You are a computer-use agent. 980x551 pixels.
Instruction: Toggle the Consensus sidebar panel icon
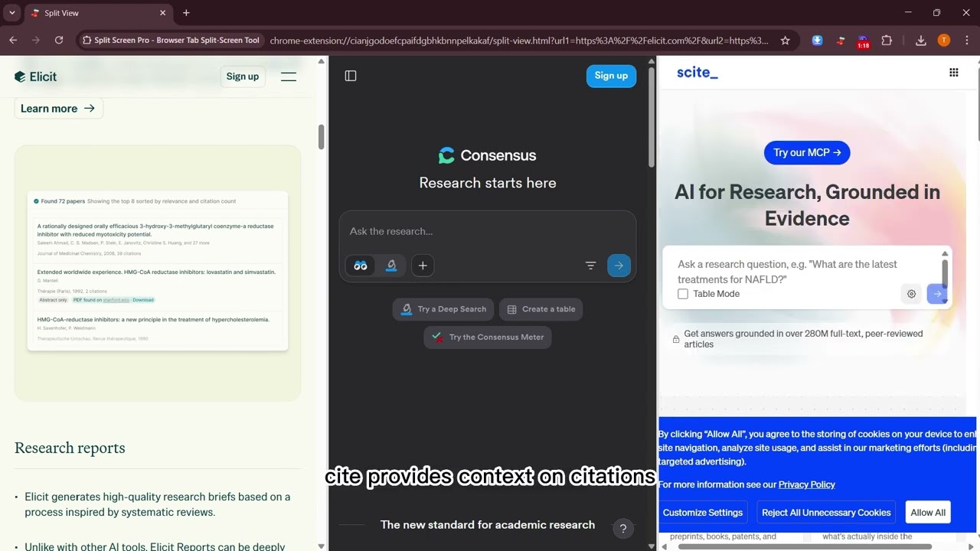351,76
